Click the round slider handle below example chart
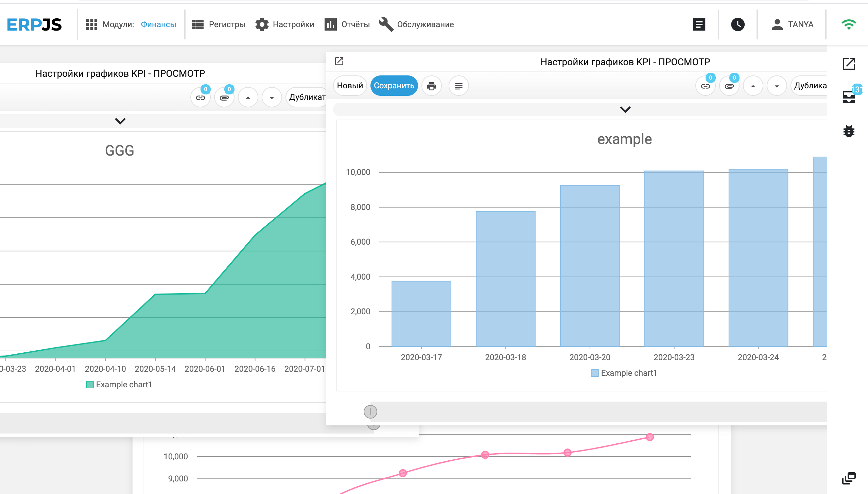Image resolution: width=868 pixels, height=494 pixels. pos(370,412)
